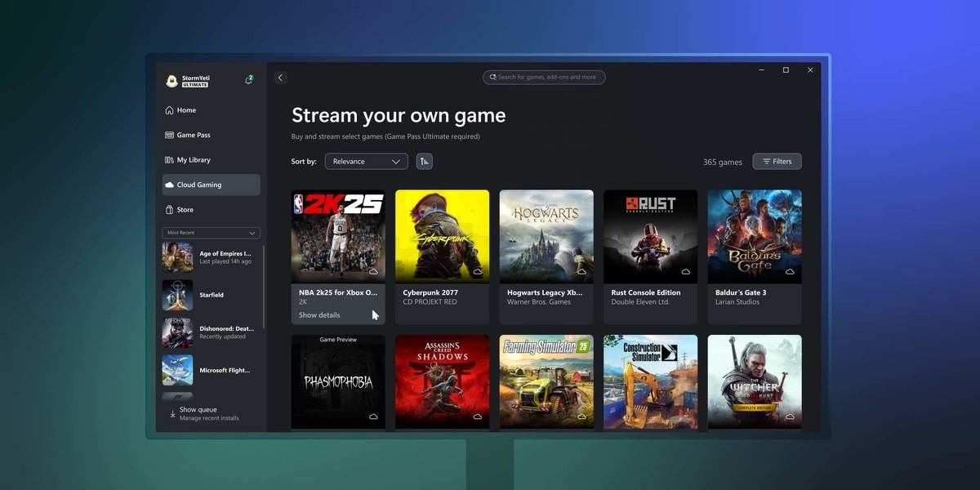Click the Warner Bros. Games publisher text
Viewport: 980px width, 490px height.
[539, 302]
